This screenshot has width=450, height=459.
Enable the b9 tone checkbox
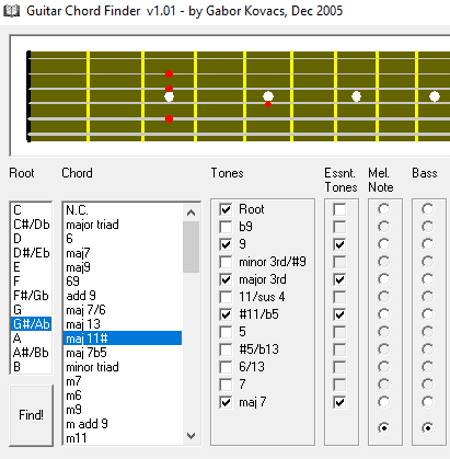point(226,227)
